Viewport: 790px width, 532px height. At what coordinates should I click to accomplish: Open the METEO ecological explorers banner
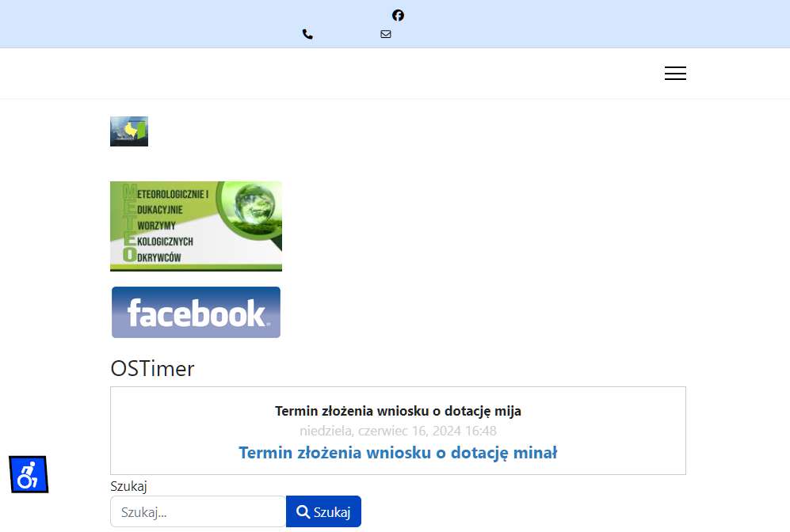pos(196,226)
